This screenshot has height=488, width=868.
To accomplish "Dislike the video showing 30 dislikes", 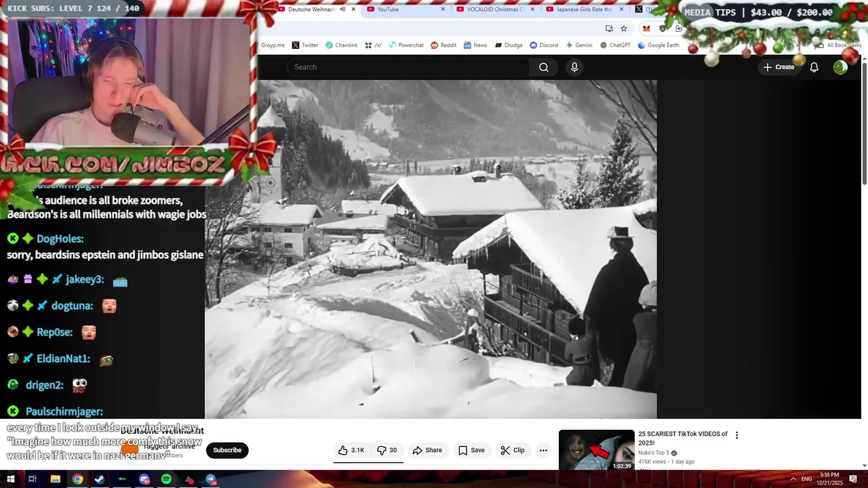I will [x=387, y=450].
